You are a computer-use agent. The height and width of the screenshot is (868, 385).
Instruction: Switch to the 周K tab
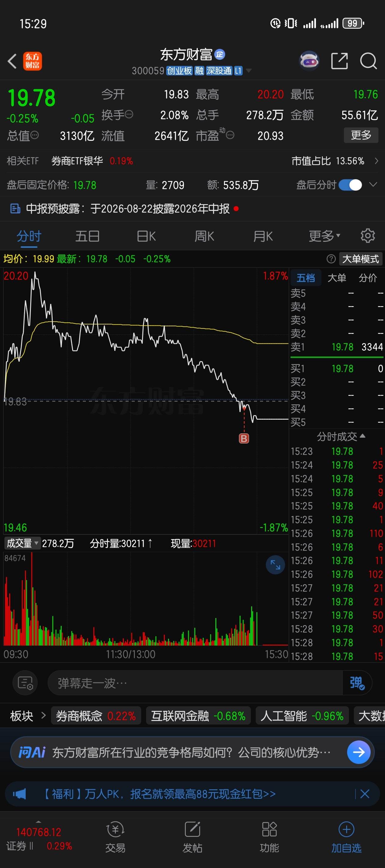click(204, 236)
